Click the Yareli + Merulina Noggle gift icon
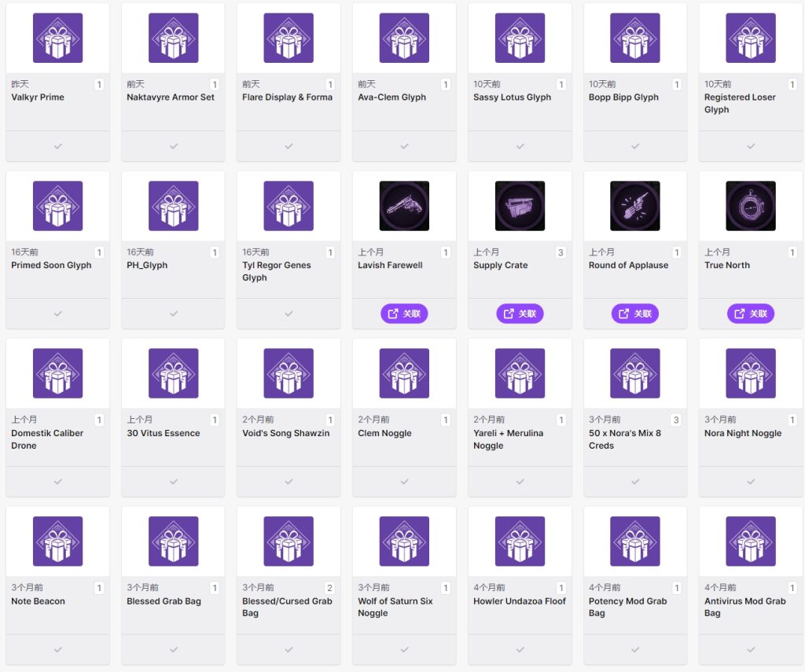This screenshot has width=805, height=672. [x=520, y=373]
